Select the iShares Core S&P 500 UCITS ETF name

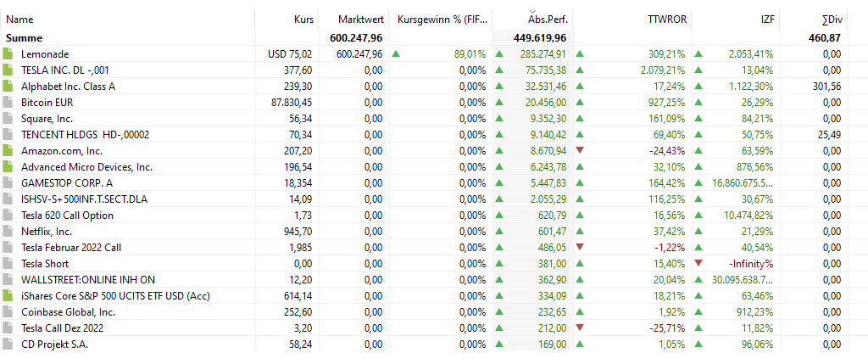coord(115,296)
